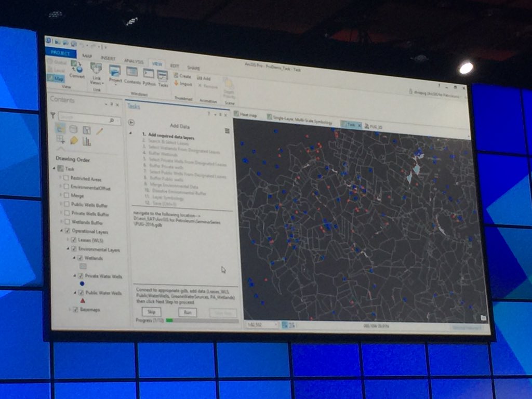Collapse Public Water Wells legend
This screenshot has width=532, height=399.
coord(75,292)
